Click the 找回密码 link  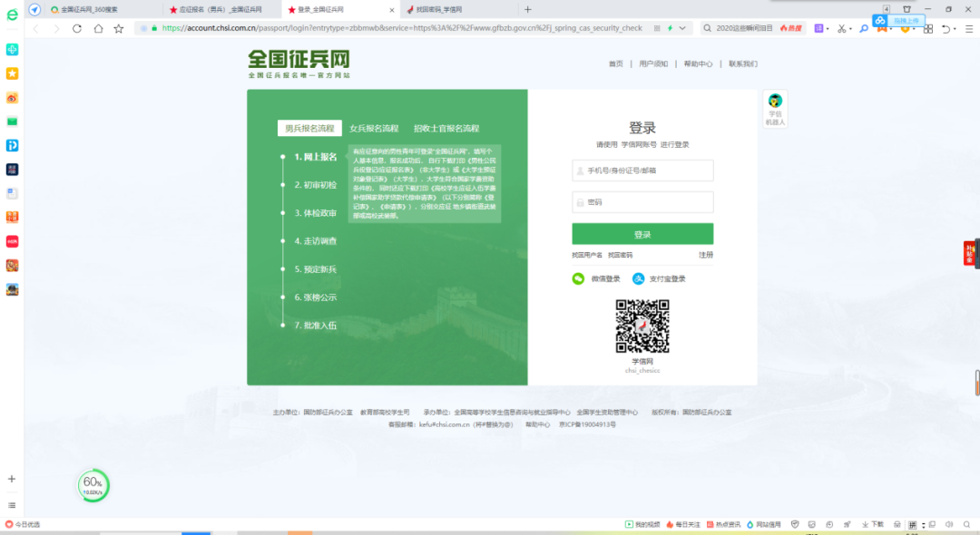621,256
